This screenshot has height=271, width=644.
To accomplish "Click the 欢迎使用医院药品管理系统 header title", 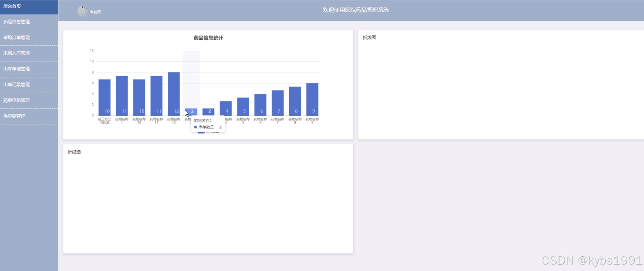I will coord(356,10).
